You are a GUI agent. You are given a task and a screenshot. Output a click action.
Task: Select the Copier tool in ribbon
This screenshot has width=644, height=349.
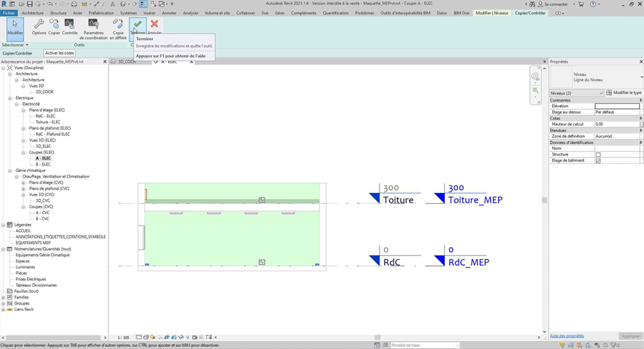54,27
